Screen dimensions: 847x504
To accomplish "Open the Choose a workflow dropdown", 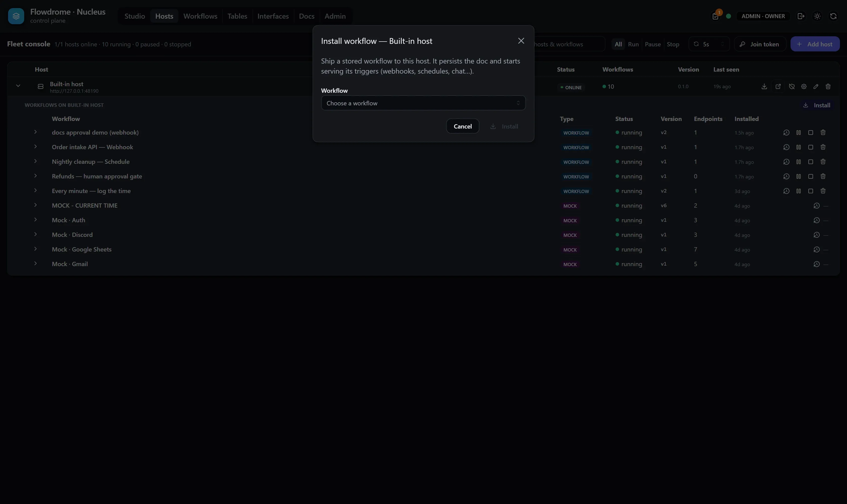I will pyautogui.click(x=423, y=103).
